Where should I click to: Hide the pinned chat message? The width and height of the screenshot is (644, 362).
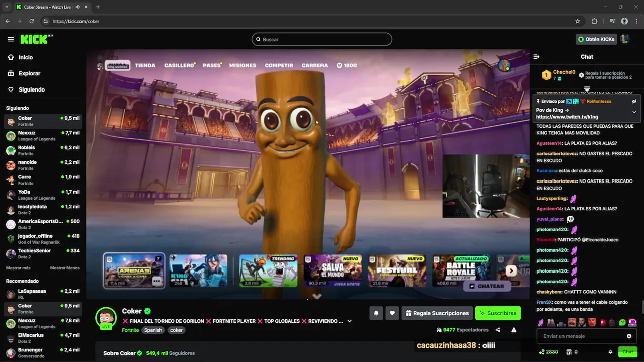tap(634, 101)
